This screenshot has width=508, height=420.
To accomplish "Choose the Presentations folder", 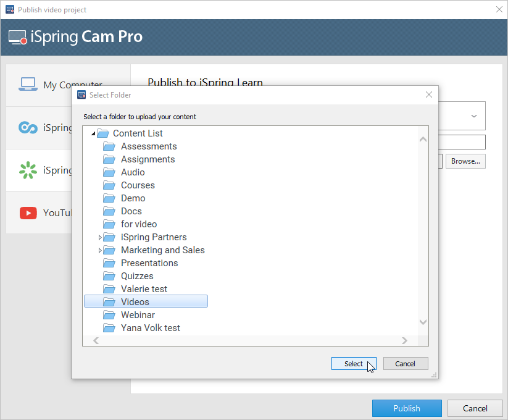I will tap(149, 263).
